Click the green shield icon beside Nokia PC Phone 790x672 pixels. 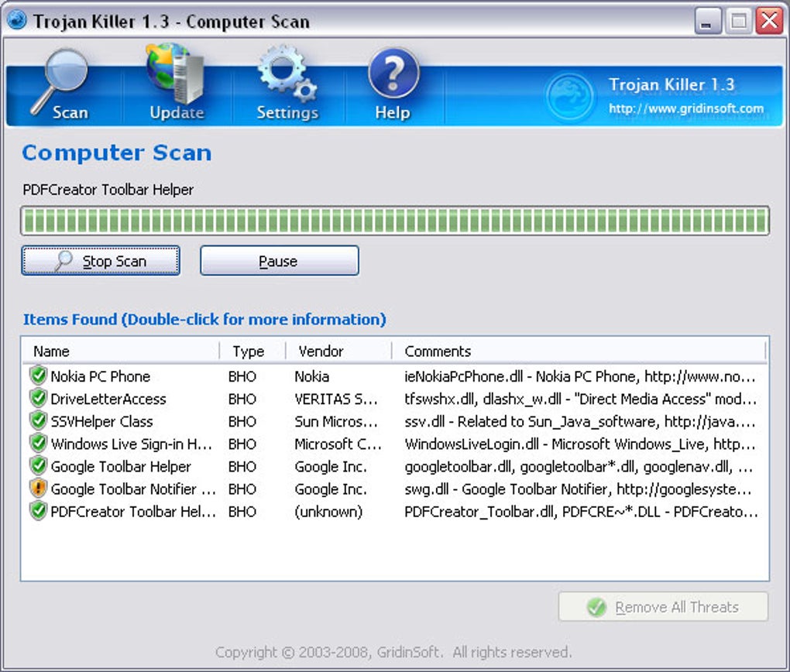[x=38, y=375]
